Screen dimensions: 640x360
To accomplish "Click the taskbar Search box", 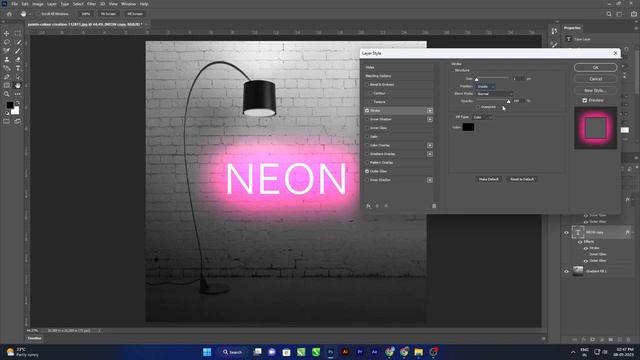I will 233,352.
